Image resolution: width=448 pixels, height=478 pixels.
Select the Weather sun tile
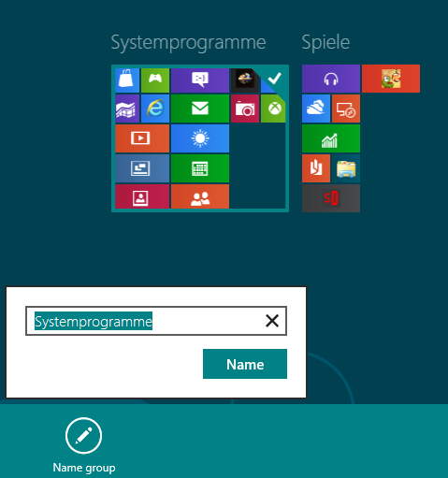coord(200,138)
